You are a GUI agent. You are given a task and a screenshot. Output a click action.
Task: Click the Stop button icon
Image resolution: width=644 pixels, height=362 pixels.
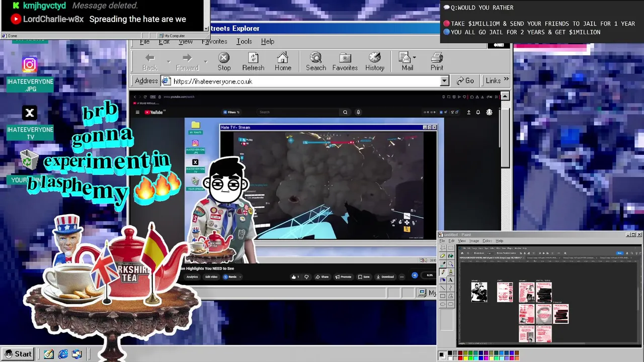click(x=224, y=58)
